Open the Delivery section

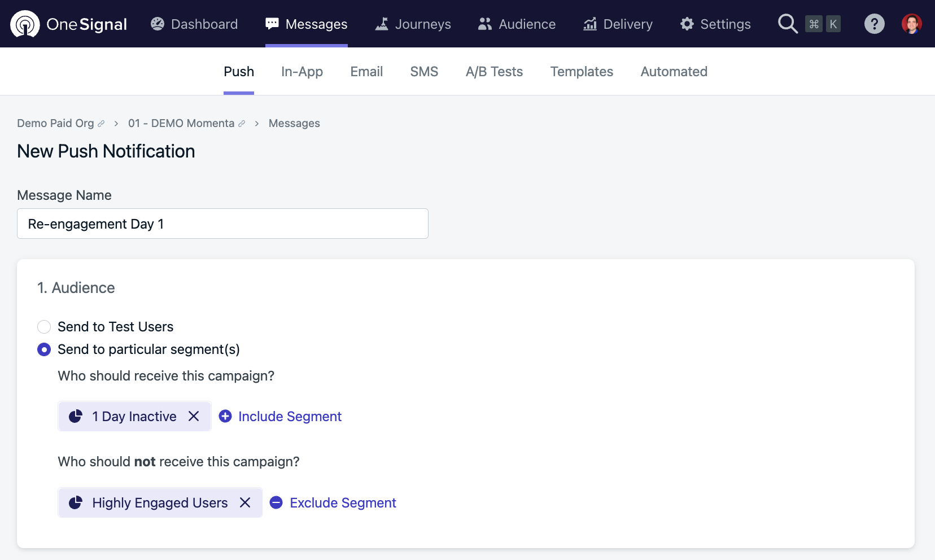pyautogui.click(x=618, y=24)
